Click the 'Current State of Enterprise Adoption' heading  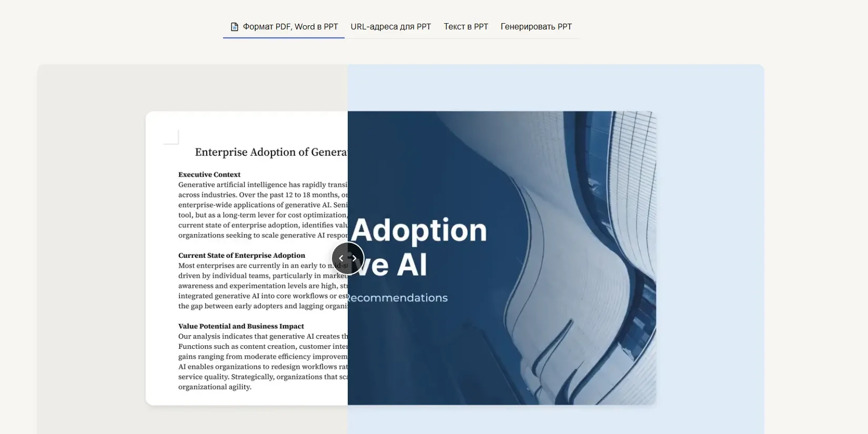coord(241,256)
